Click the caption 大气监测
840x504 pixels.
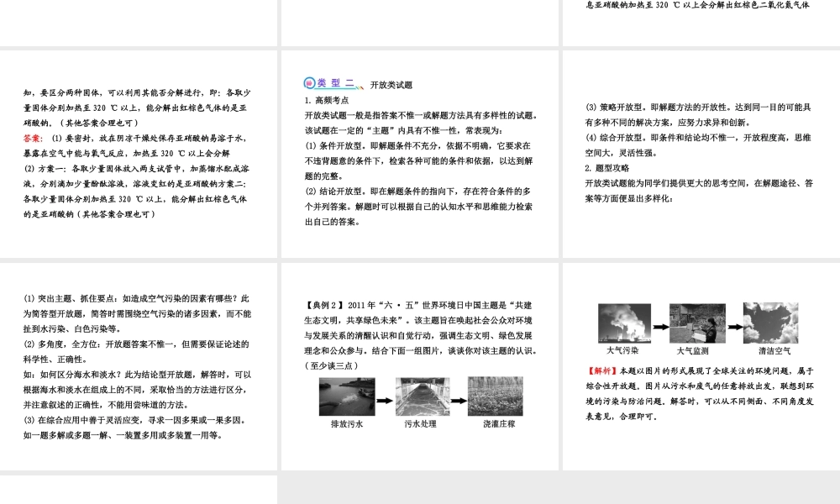coord(693,351)
